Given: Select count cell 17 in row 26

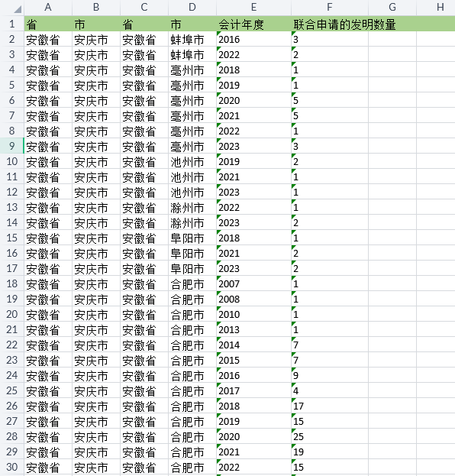Looking at the screenshot, I should pyautogui.click(x=330, y=406).
